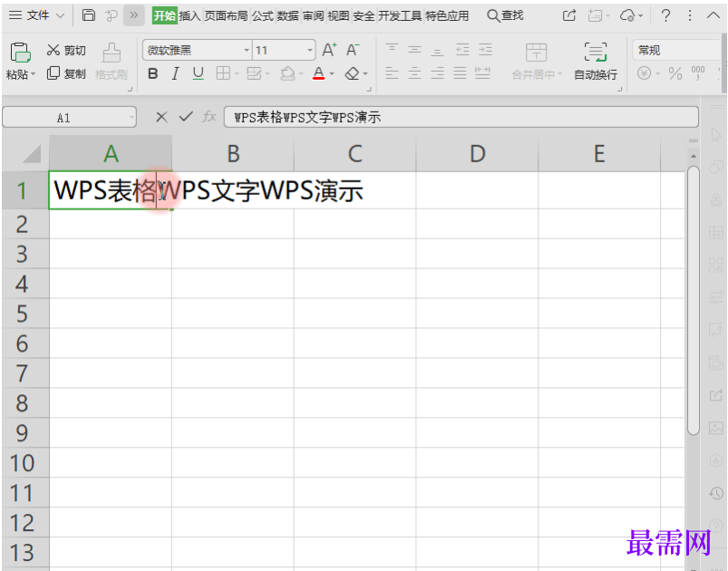Expand more quick access tools chevron
728x571 pixels.
click(133, 15)
